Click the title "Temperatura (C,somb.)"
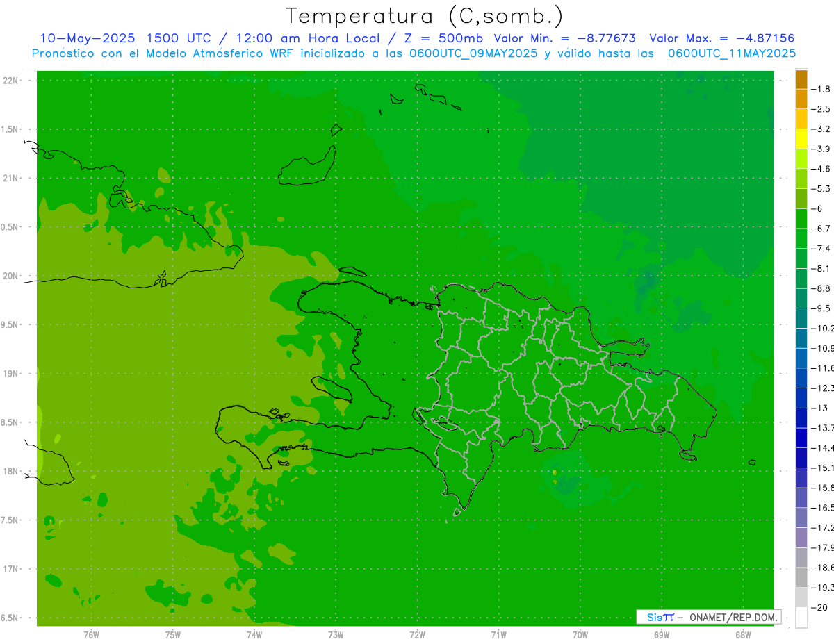 coord(425,16)
